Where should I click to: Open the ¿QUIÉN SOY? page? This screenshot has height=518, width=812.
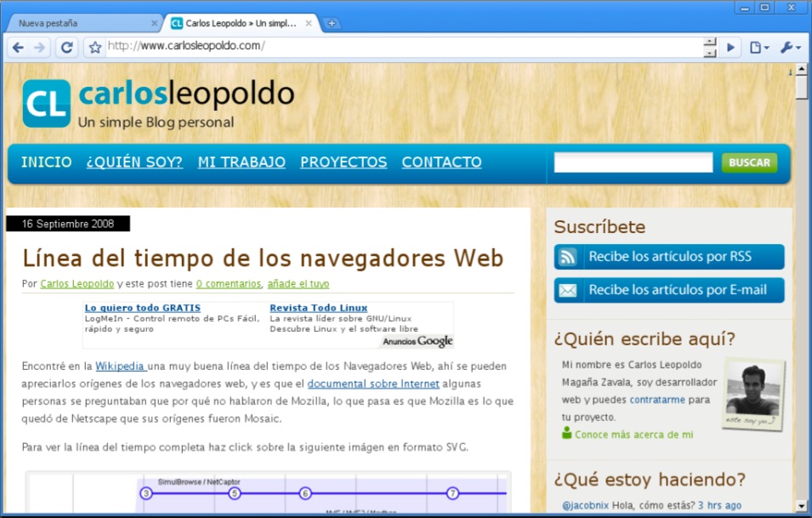134,162
